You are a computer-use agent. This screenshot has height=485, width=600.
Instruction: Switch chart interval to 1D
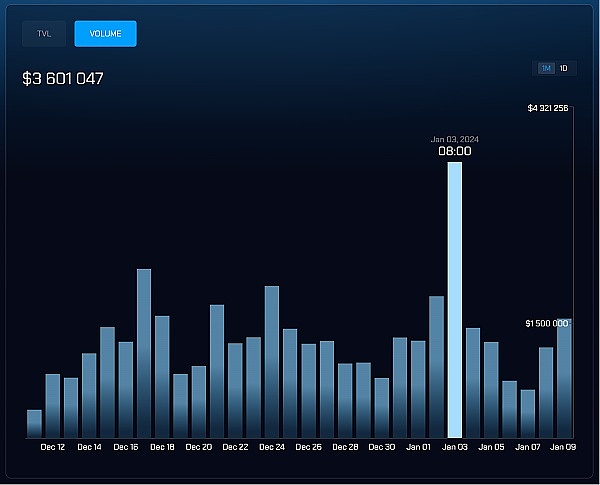(x=564, y=68)
